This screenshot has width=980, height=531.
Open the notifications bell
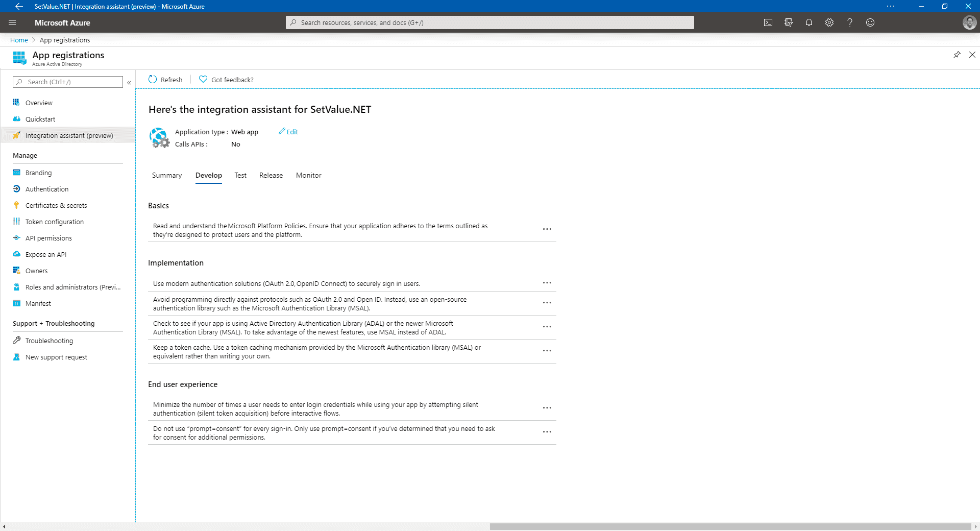pos(809,22)
